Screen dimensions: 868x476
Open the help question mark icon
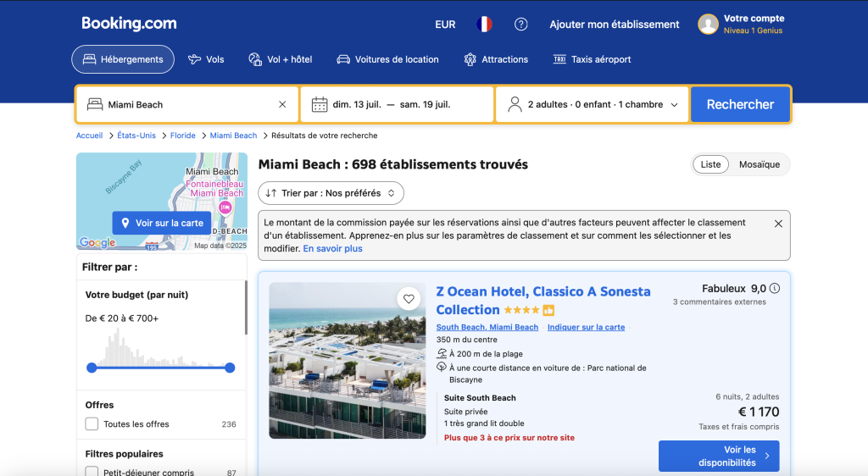521,25
